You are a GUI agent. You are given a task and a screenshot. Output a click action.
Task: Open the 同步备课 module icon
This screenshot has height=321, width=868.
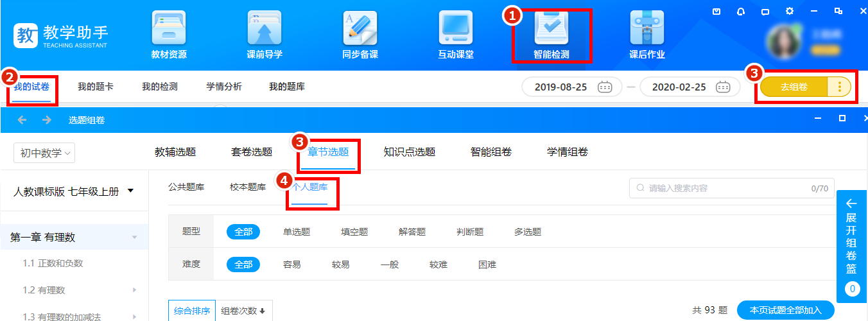coord(360,29)
